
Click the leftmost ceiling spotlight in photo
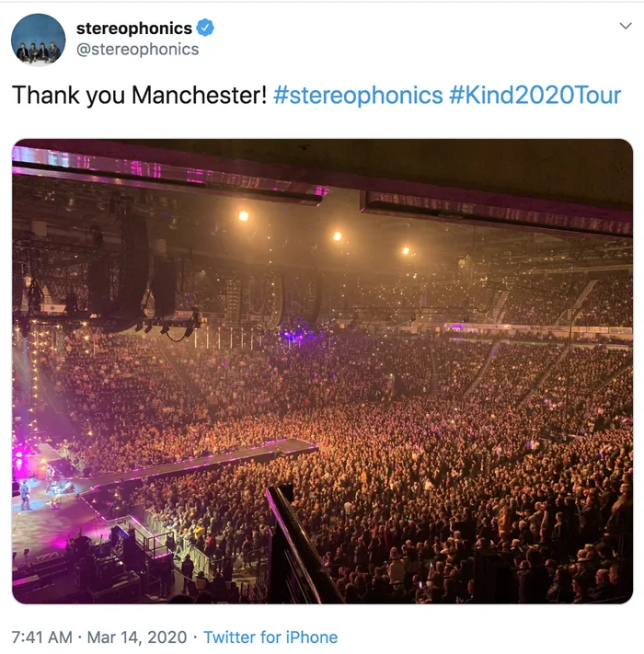tap(243, 215)
